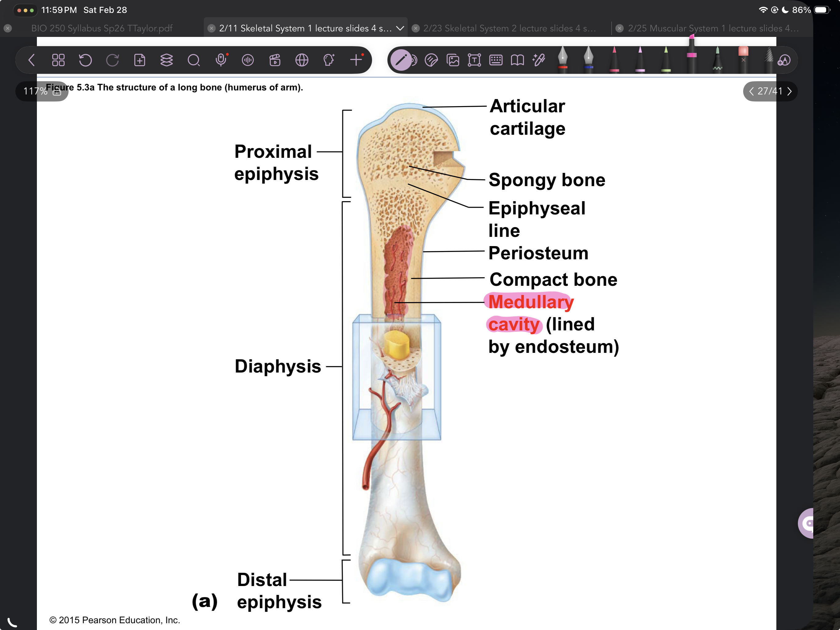Open the page thumbnails view

click(x=58, y=60)
